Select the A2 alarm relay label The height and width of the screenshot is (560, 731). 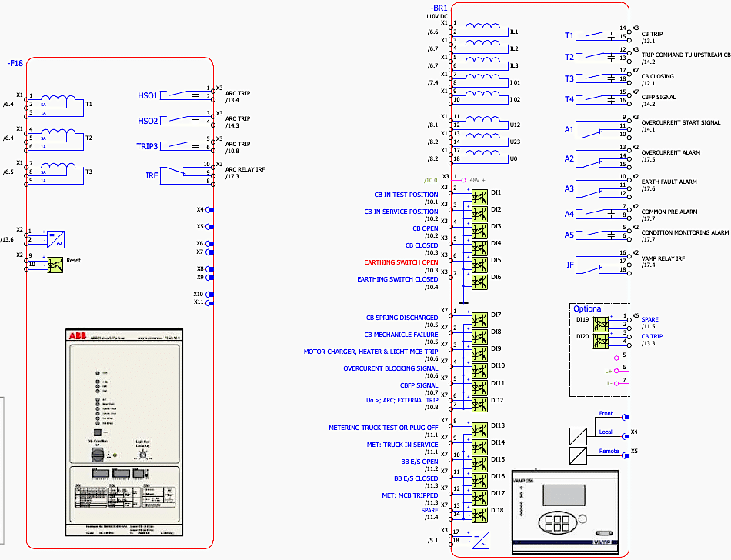click(569, 159)
